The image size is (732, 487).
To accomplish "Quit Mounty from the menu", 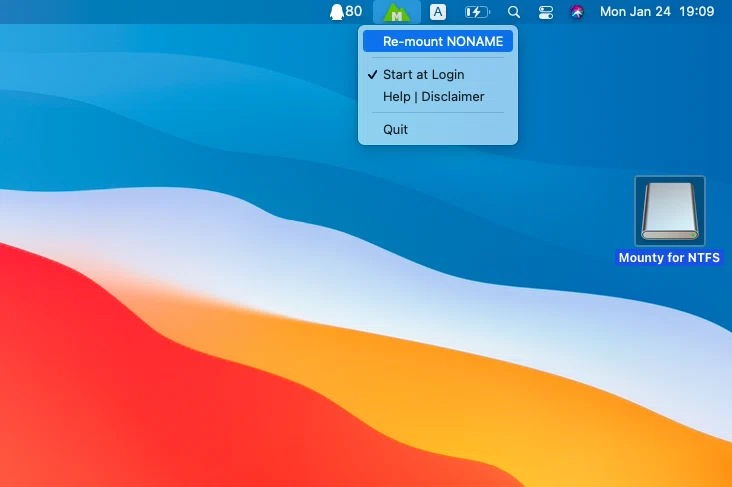I will (x=438, y=129).
